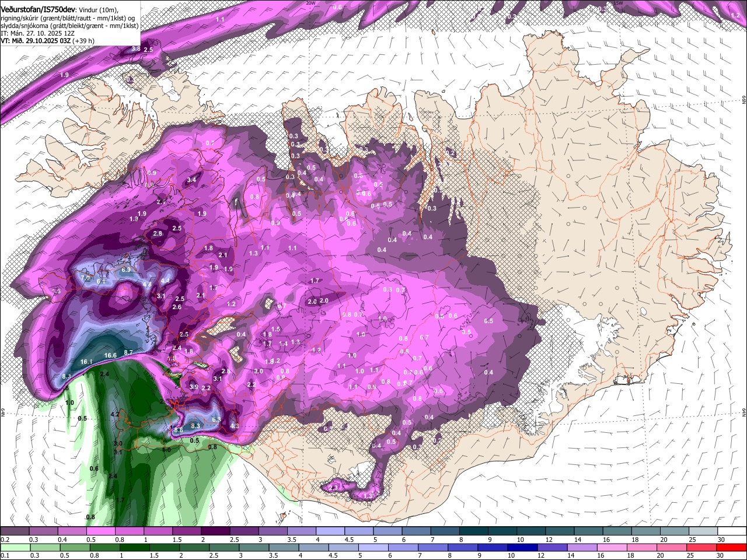Click the 16.1 precipitation value on the map
Screen dimensions: 747x560
pyautogui.click(x=86, y=362)
